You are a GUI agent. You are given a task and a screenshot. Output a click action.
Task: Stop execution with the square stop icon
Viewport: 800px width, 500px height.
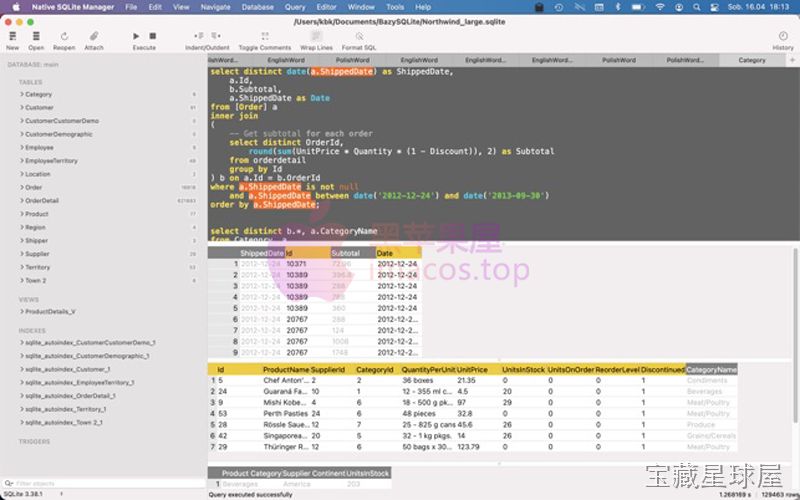tap(153, 36)
